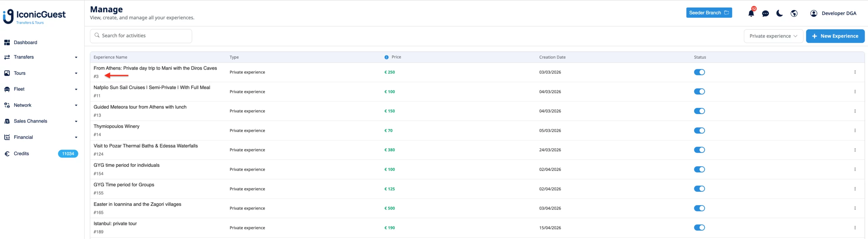Image resolution: width=868 pixels, height=239 pixels.
Task: Click the € 380 price value
Action: click(x=389, y=150)
